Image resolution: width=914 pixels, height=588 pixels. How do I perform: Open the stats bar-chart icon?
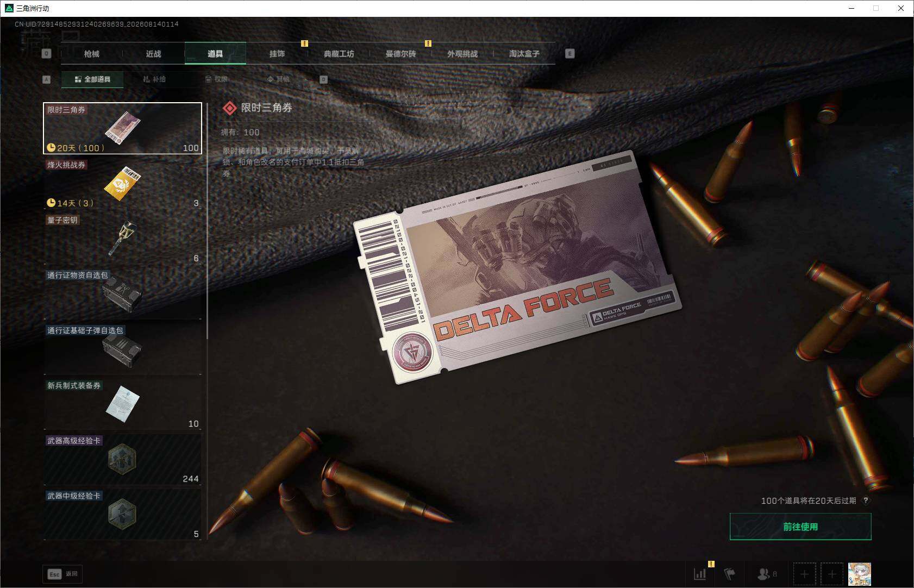pyautogui.click(x=700, y=574)
